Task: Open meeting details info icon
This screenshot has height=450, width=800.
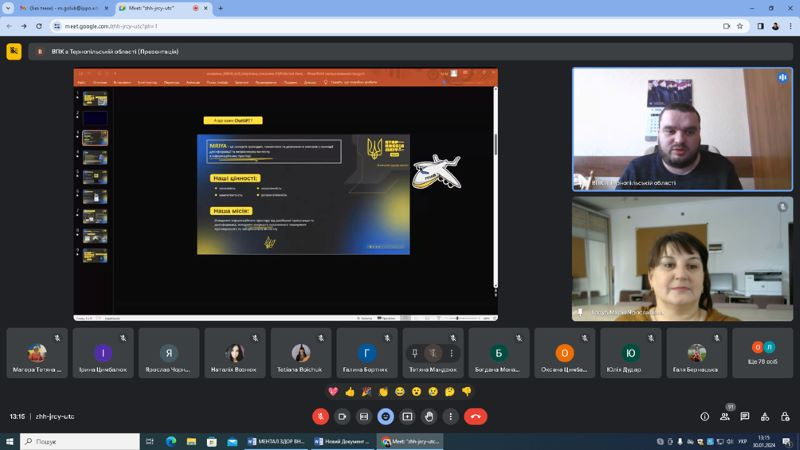Action: click(705, 417)
